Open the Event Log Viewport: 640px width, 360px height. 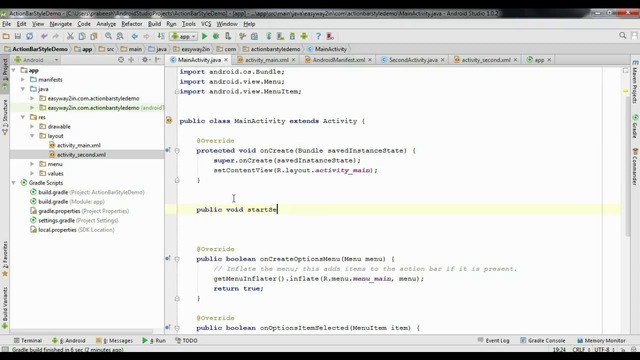pyautogui.click(x=493, y=340)
